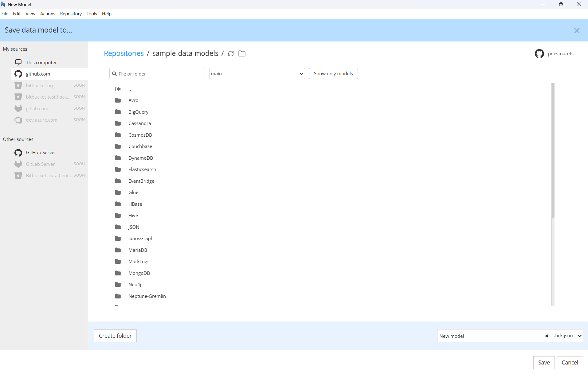This screenshot has height=374, width=588.
Task: Click the parent directory back-arrow icon
Action: (x=118, y=89)
